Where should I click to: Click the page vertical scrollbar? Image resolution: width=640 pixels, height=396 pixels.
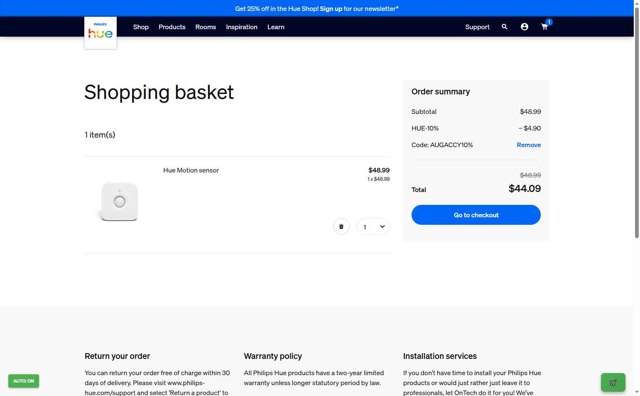coord(637,122)
